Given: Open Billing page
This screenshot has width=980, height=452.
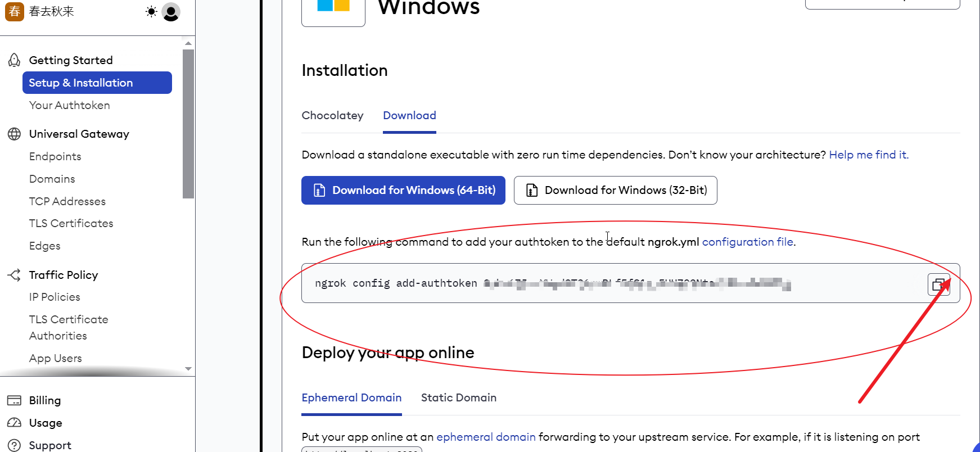Looking at the screenshot, I should [x=45, y=400].
